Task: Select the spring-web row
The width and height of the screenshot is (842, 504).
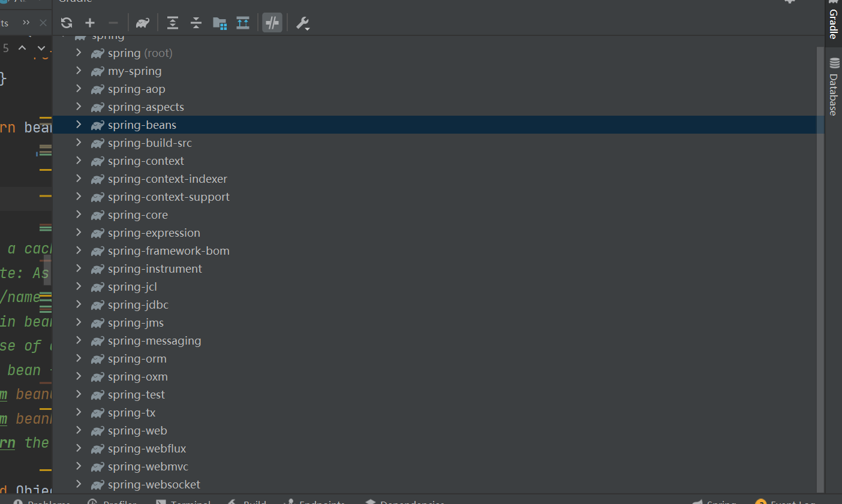Action: (438, 430)
